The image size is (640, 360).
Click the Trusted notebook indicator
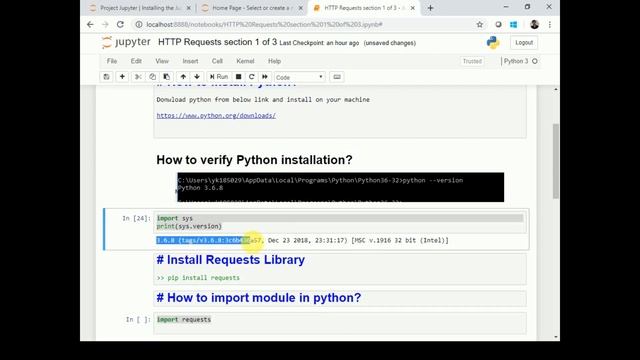(472, 61)
